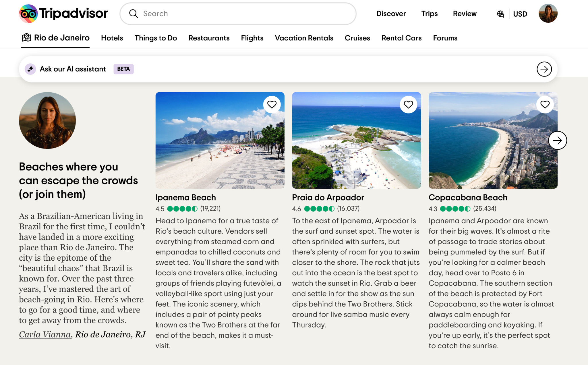
Task: Open the user profile avatar menu
Action: tap(548, 13)
